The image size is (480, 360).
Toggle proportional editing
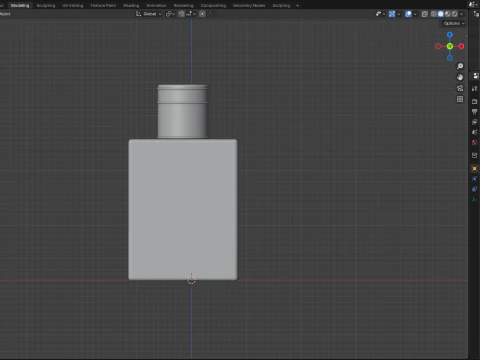(x=202, y=14)
